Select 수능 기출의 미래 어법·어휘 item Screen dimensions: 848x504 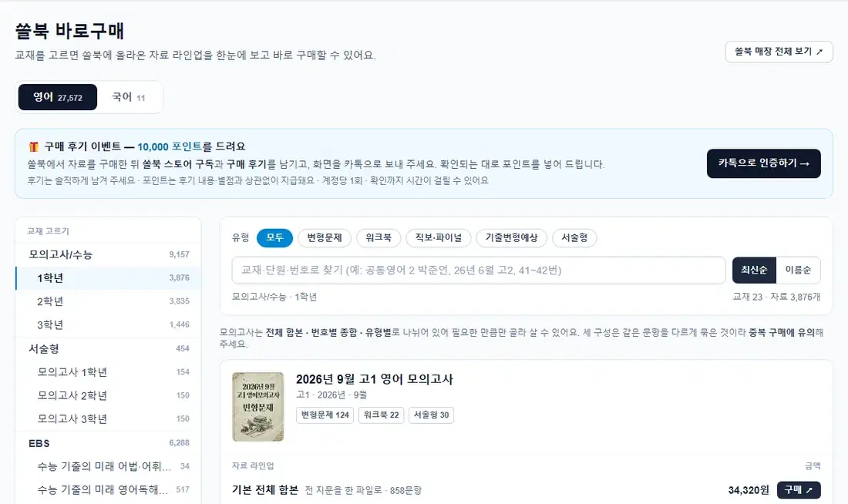pyautogui.click(x=108, y=466)
